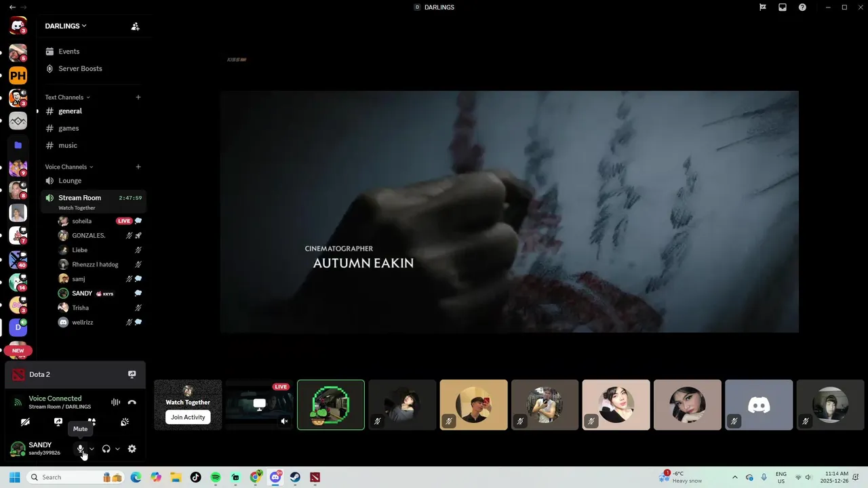Image resolution: width=868 pixels, height=488 pixels.
Task: Open the LIVE stream thumbnail tile
Action: tap(259, 405)
